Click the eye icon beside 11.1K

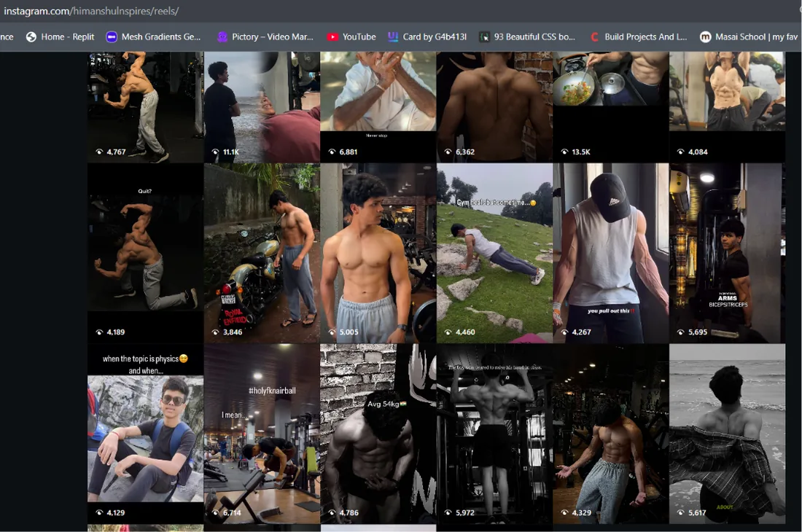[x=215, y=152]
